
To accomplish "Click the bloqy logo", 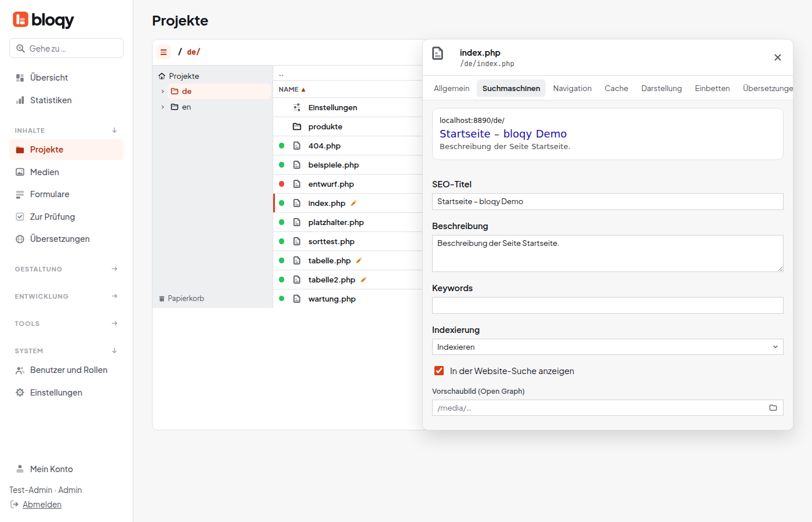I will coord(43,20).
